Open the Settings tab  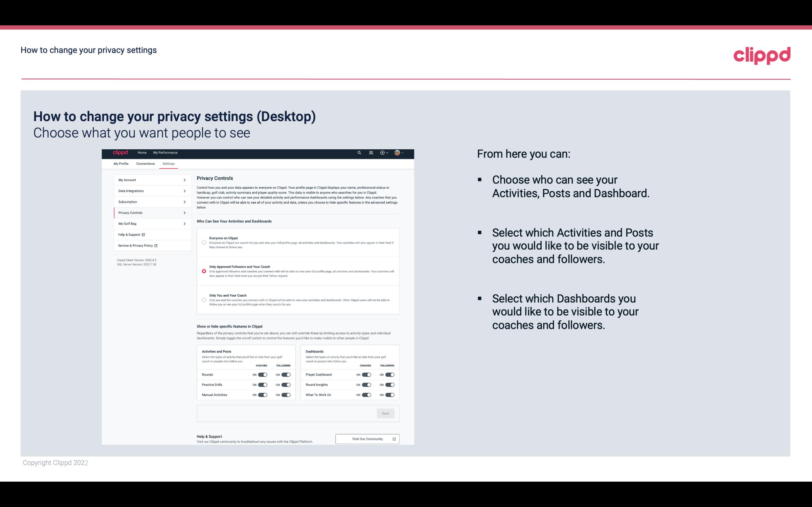(169, 163)
